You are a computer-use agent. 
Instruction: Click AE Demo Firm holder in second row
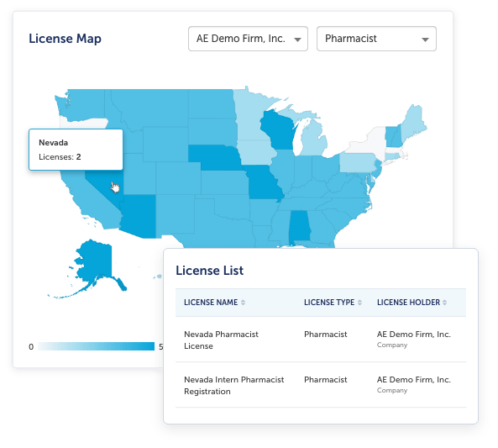414,380
